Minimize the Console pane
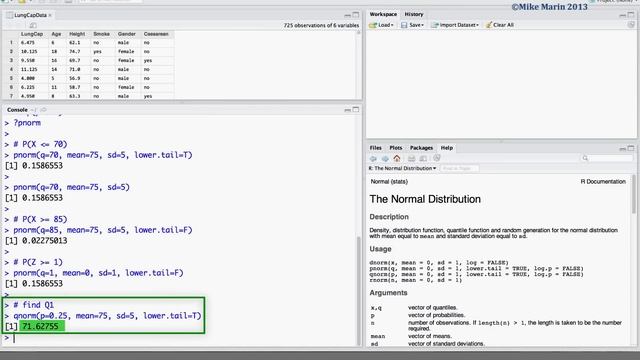Image resolution: width=640 pixels, height=360 pixels. (347, 110)
